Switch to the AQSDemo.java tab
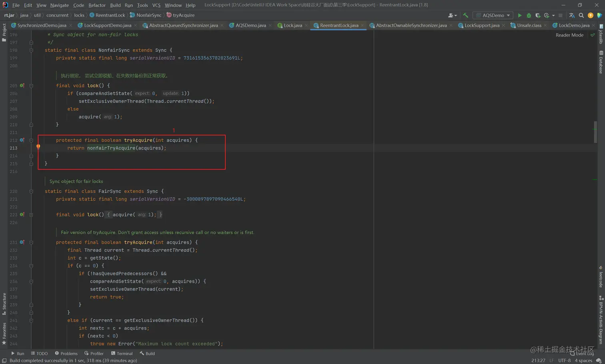Viewport: 605px width, 364px height. tap(250, 25)
